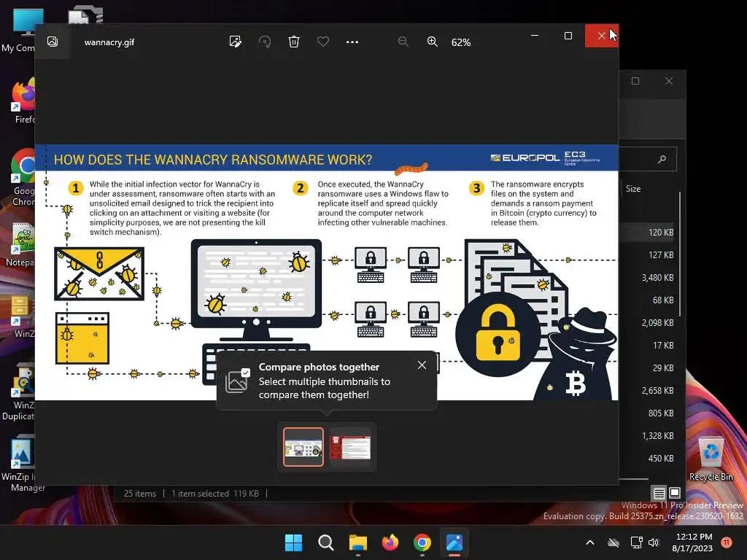Maximize the Photos window
The image size is (747, 560).
[568, 36]
